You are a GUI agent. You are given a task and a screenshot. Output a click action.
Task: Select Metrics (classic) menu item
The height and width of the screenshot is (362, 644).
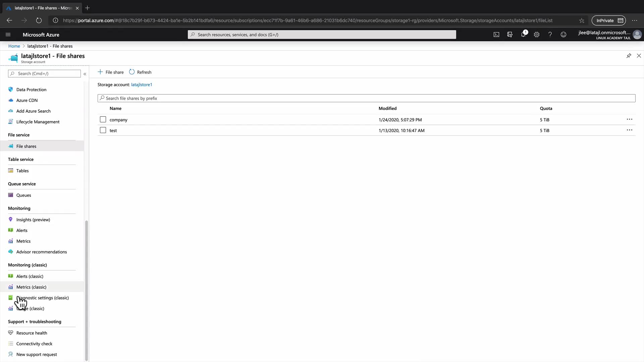pos(31,287)
